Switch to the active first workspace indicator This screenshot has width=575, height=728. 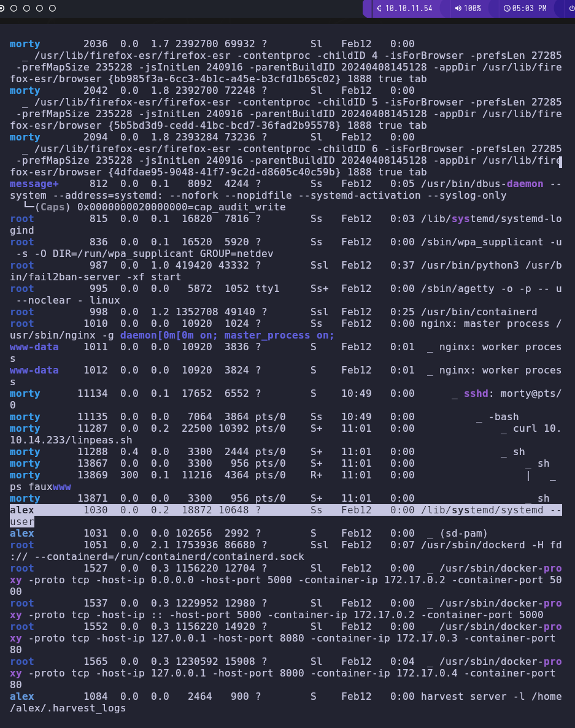click(2, 9)
